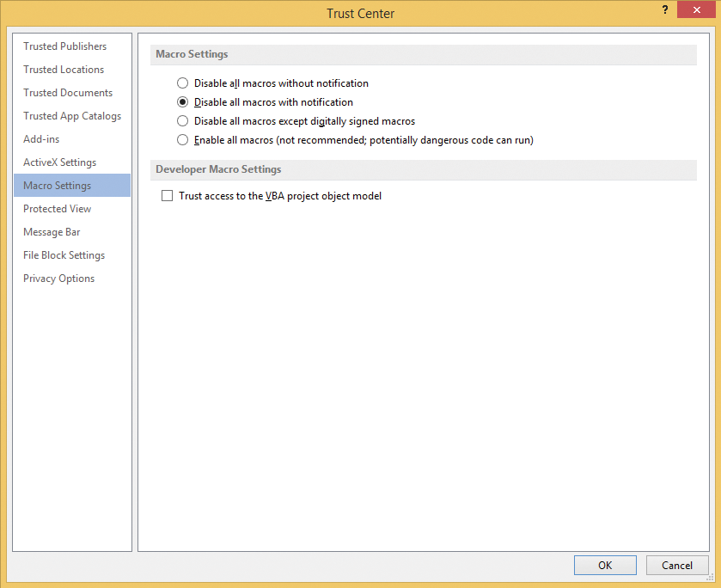Open Protected View settings
721x588 pixels.
(x=57, y=208)
